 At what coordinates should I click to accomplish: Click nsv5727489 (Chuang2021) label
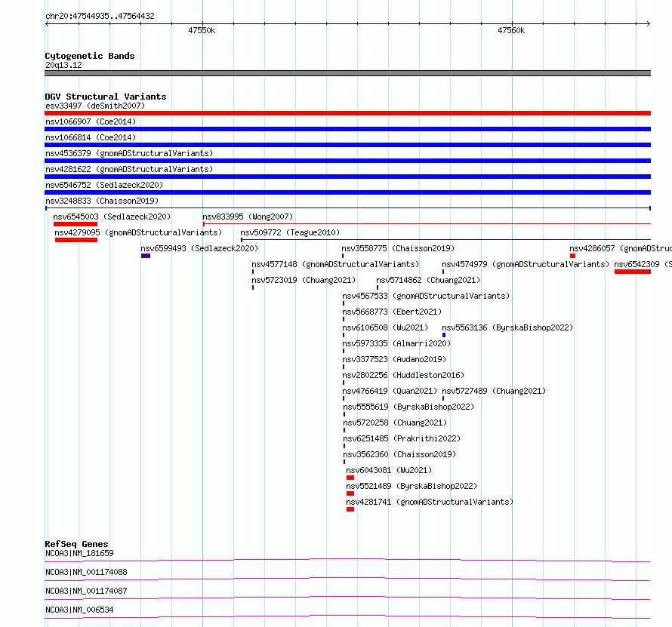tap(494, 391)
